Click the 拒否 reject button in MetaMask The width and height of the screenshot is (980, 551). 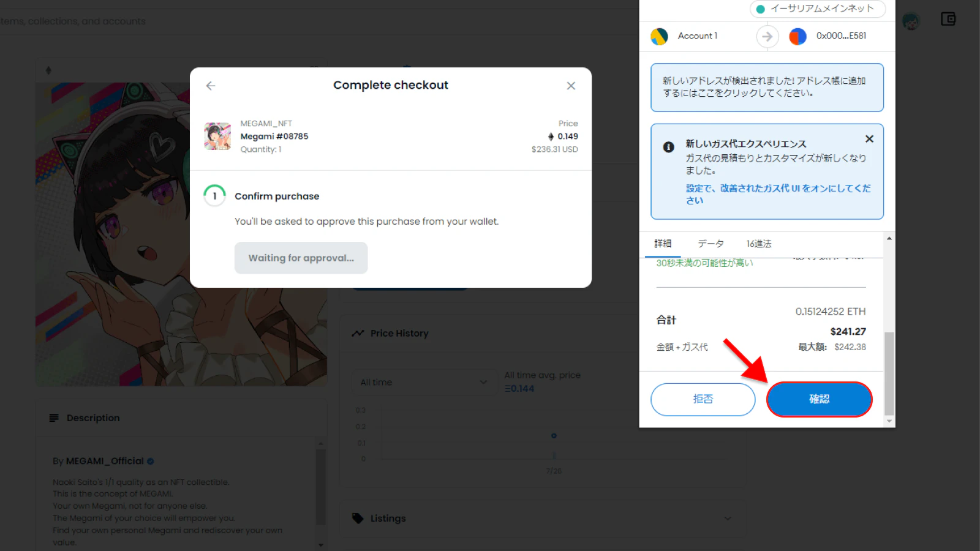(703, 399)
